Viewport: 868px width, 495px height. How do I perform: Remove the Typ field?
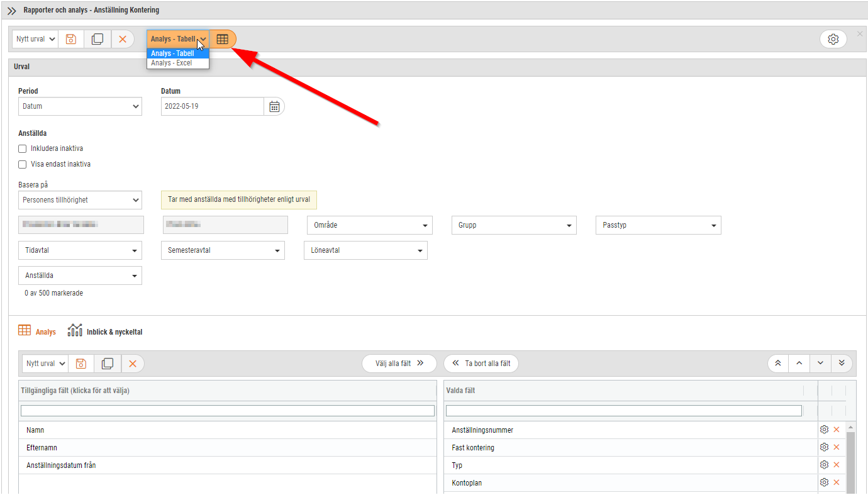837,465
